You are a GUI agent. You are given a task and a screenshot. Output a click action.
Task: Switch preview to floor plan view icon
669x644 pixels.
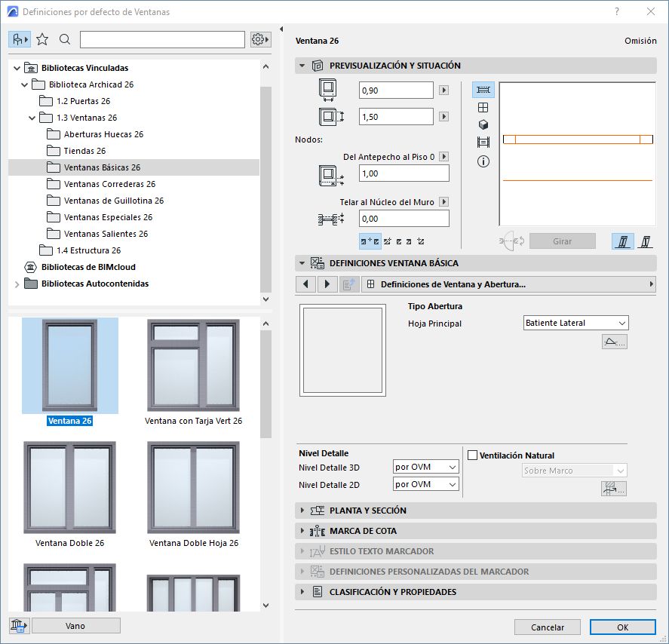483,90
